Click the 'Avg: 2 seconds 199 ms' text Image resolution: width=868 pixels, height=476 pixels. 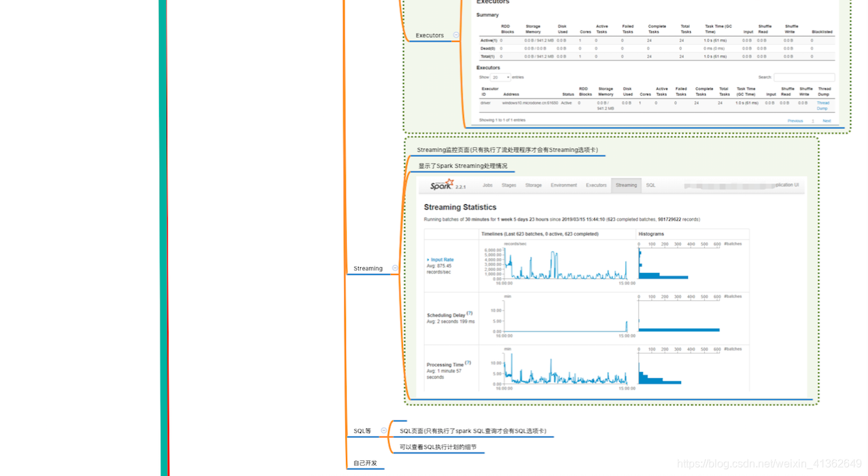tap(451, 321)
